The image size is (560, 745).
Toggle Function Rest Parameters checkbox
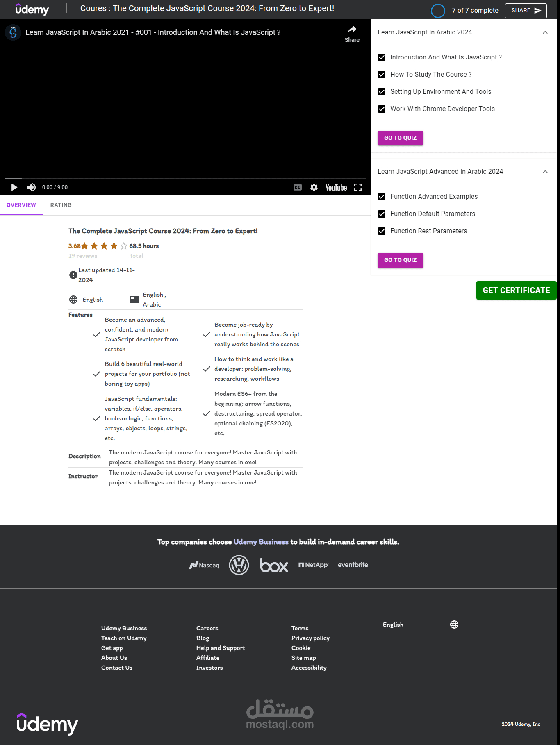(382, 231)
